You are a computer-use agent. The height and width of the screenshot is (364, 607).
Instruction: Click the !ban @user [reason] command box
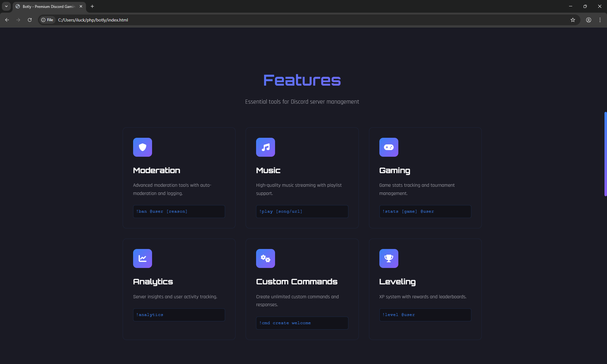[x=179, y=211]
